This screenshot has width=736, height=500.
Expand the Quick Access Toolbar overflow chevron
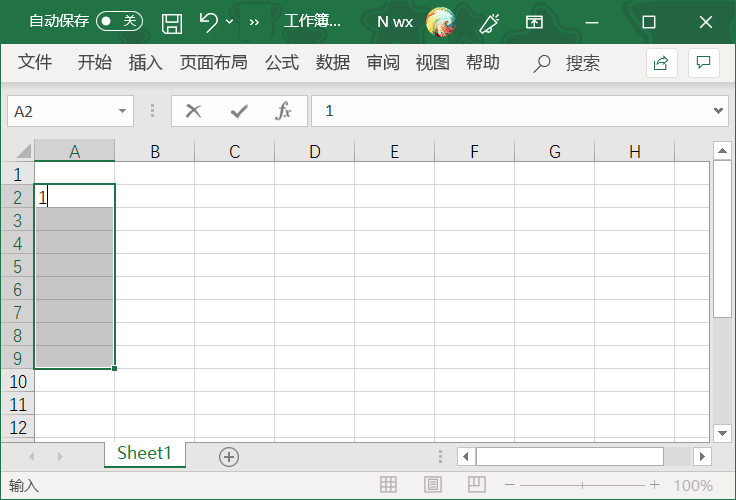coord(254,22)
